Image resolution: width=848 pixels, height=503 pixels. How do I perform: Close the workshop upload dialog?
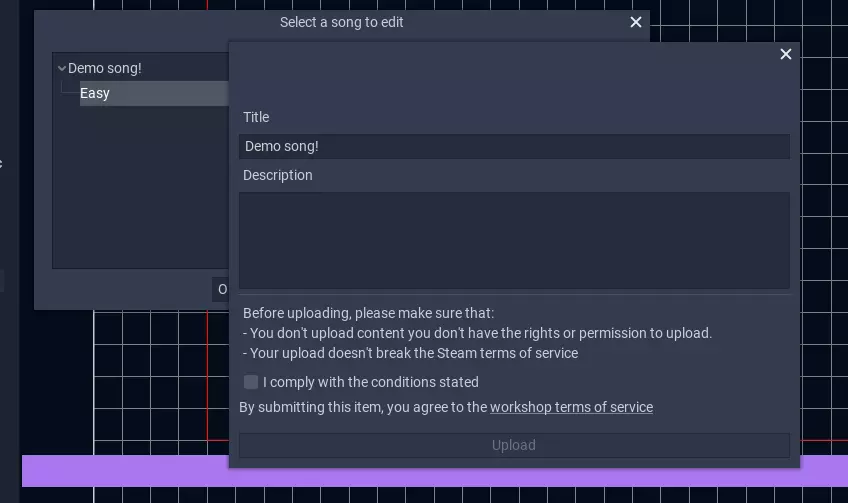tap(786, 54)
